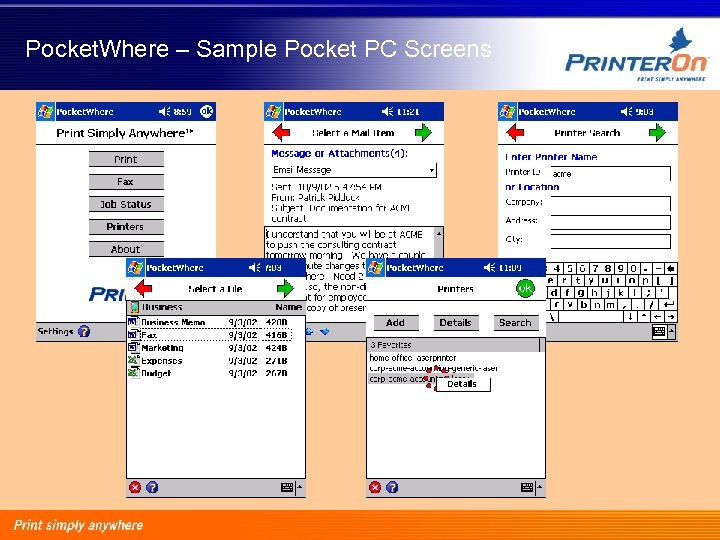Click speaker icon in Printer Search titlebar
720x540 pixels.
[626, 112]
